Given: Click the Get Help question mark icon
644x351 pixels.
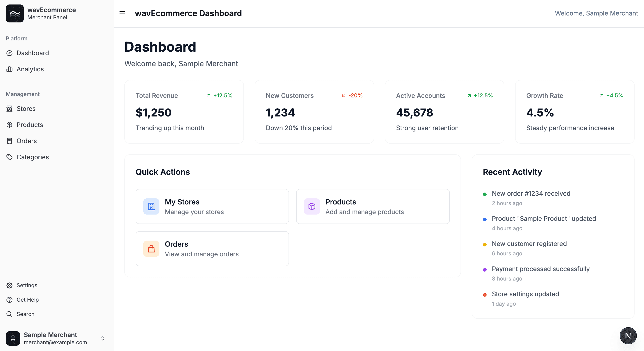Looking at the screenshot, I should 9,300.
